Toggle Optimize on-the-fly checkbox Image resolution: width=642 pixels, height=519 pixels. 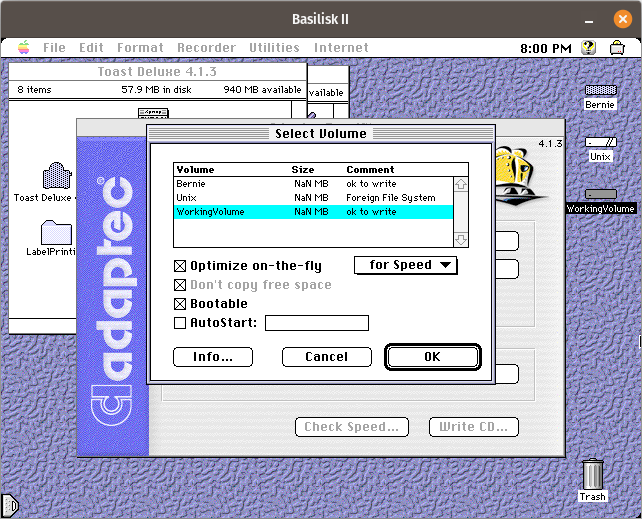coord(180,266)
